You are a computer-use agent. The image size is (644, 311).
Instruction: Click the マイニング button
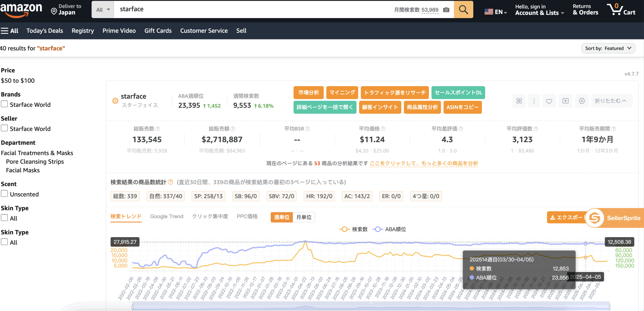(342, 93)
